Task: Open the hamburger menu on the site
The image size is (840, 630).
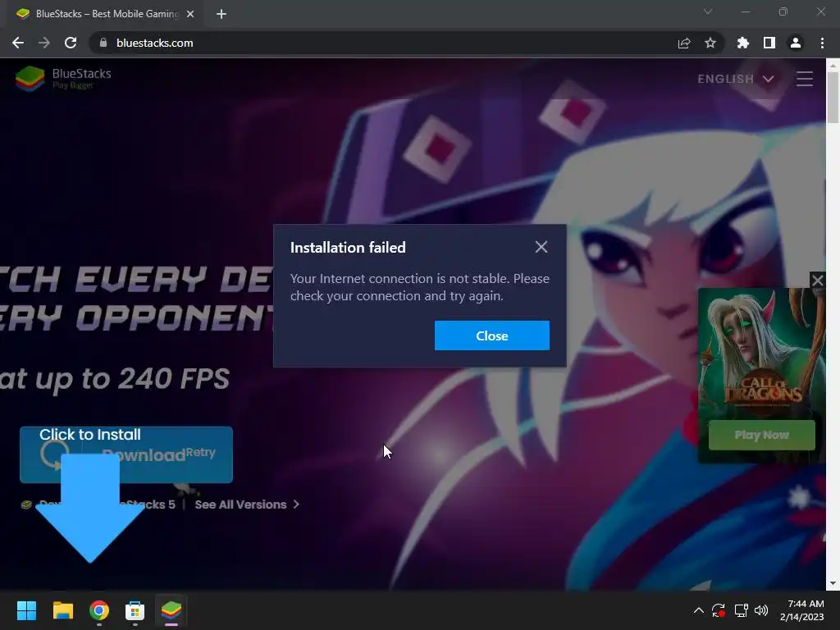Action: (x=804, y=79)
